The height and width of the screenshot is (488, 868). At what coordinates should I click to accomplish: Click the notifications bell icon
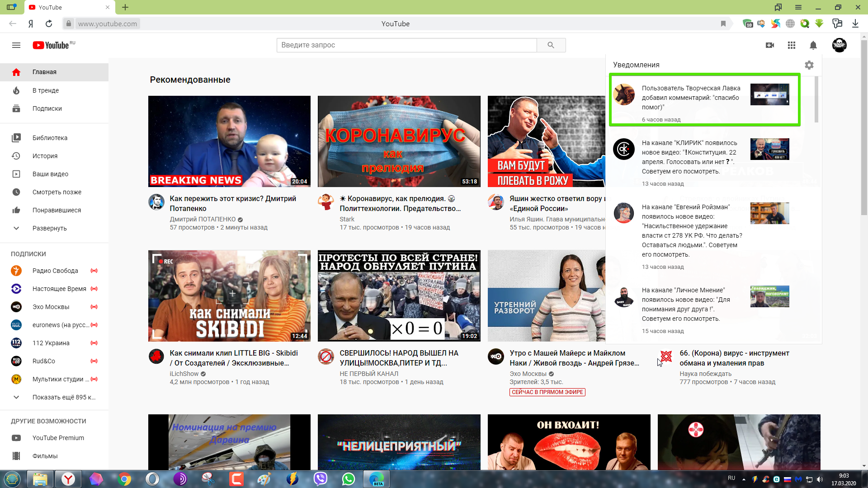813,45
